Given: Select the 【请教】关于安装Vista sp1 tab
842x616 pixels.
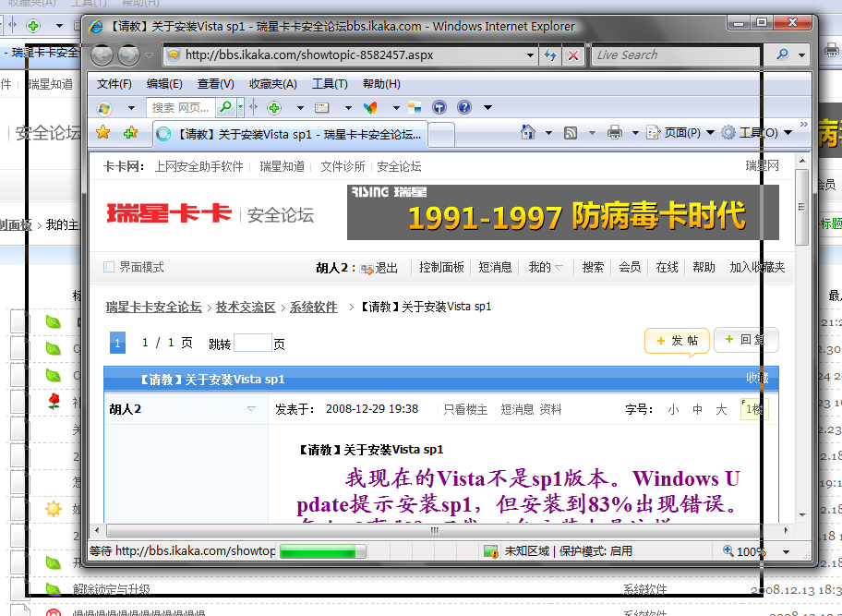Looking at the screenshot, I should 291,134.
